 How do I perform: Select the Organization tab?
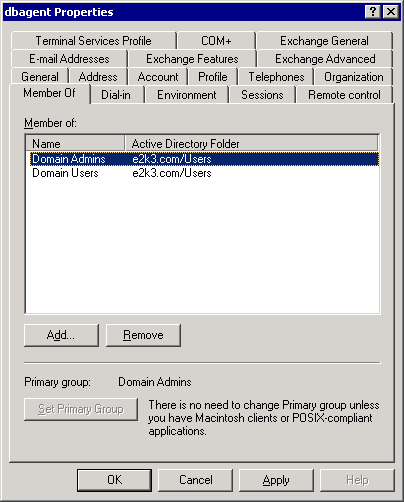[x=353, y=77]
